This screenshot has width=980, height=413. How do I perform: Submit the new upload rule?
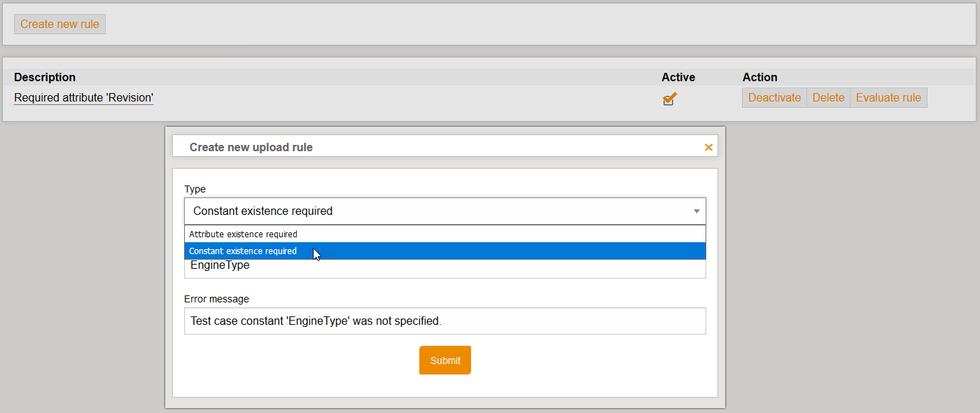[445, 360]
